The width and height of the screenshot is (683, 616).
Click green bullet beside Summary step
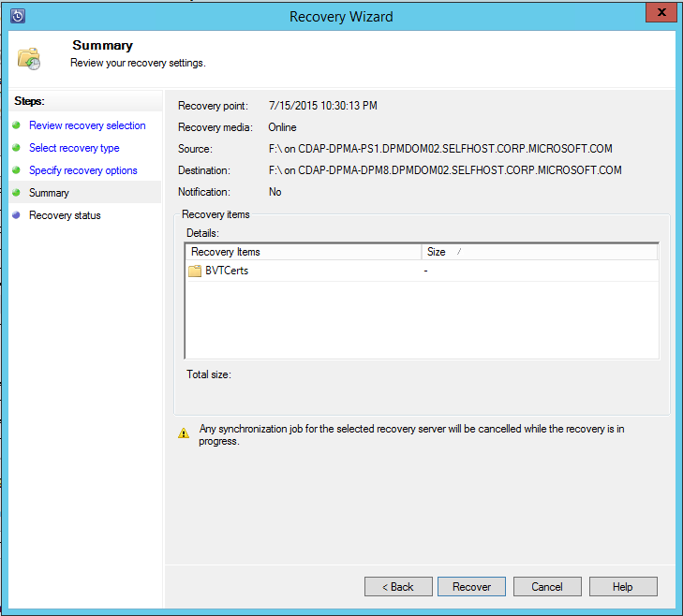point(17,193)
